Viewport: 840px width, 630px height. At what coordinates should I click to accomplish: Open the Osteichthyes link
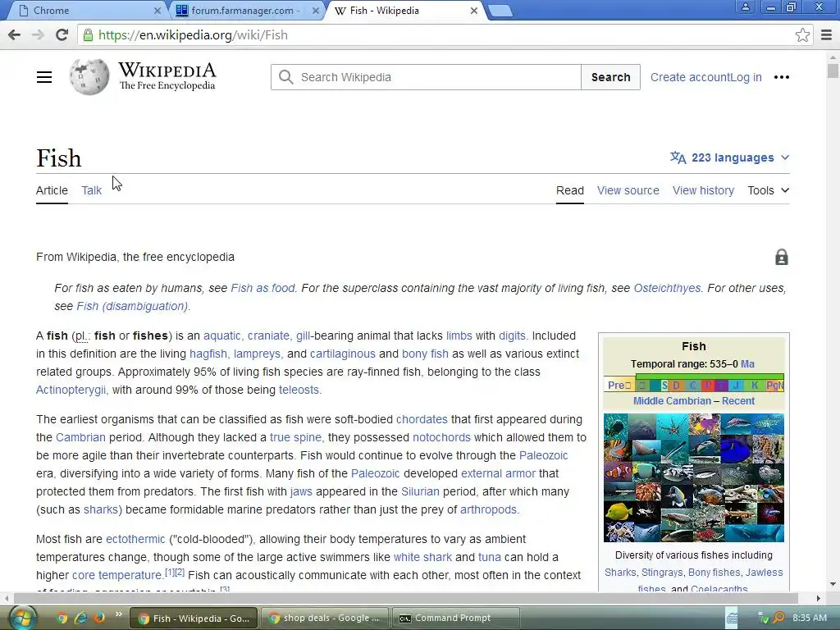point(667,288)
